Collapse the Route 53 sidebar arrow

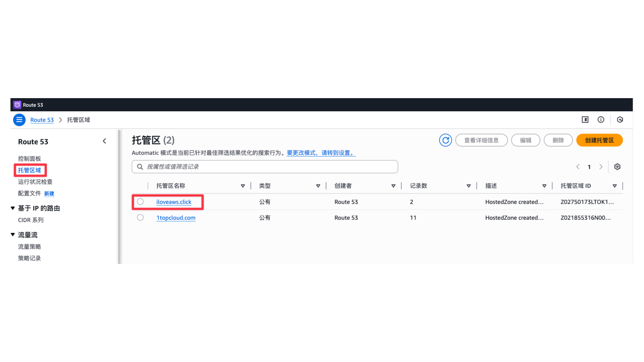pyautogui.click(x=105, y=141)
